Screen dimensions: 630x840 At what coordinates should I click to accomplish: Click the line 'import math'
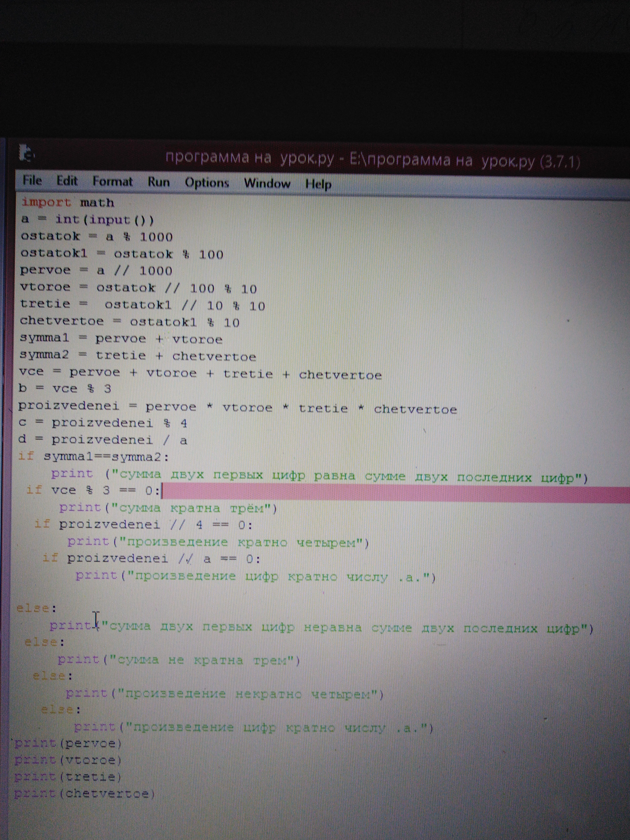[68, 202]
